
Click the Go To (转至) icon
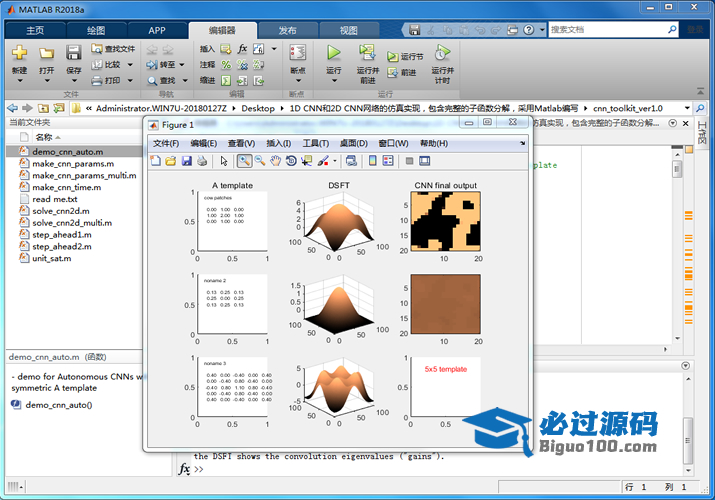pyautogui.click(x=152, y=65)
